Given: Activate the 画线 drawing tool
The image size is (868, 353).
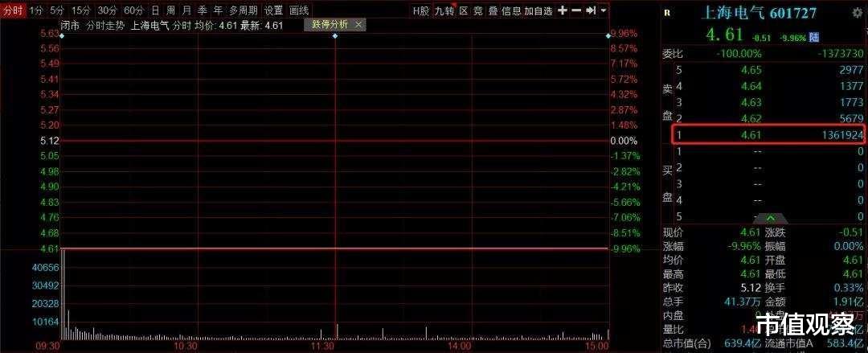Looking at the screenshot, I should [299, 10].
